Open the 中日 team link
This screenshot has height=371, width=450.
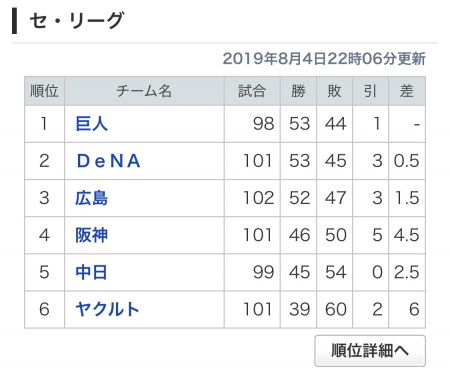[91, 272]
